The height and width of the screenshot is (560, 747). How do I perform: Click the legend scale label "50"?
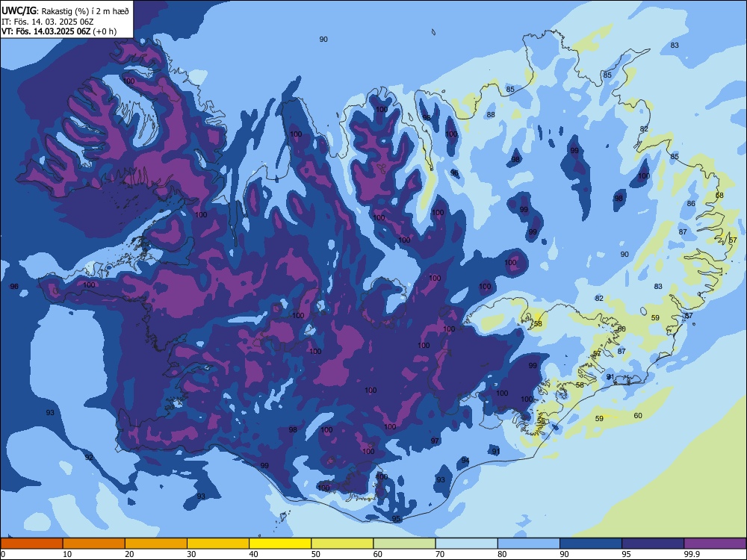[315, 554]
